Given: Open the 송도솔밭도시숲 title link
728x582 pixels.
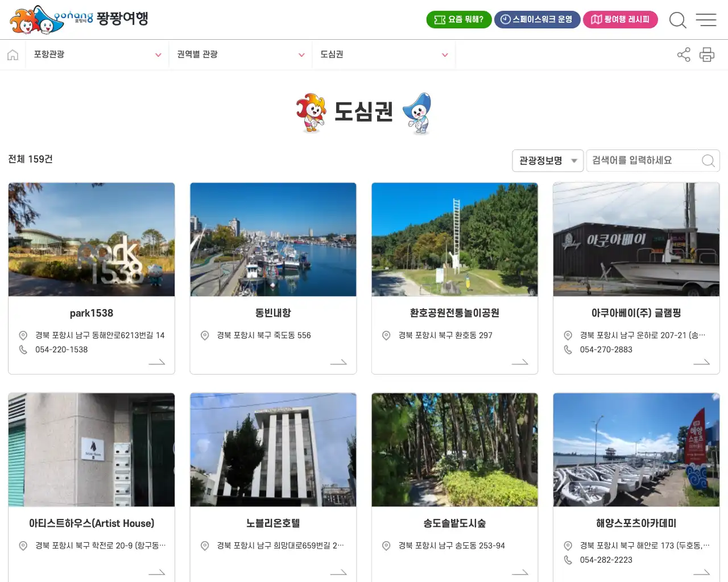Looking at the screenshot, I should pyautogui.click(x=454, y=523).
